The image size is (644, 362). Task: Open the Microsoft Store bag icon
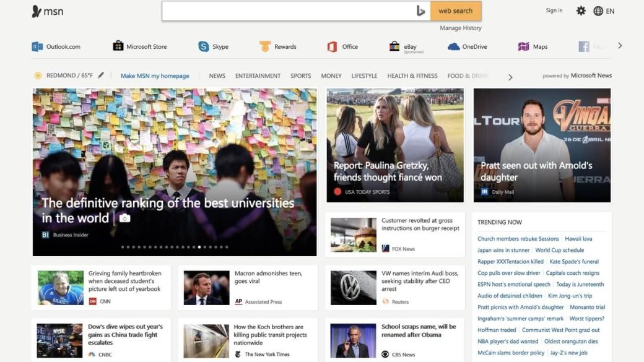click(118, 46)
